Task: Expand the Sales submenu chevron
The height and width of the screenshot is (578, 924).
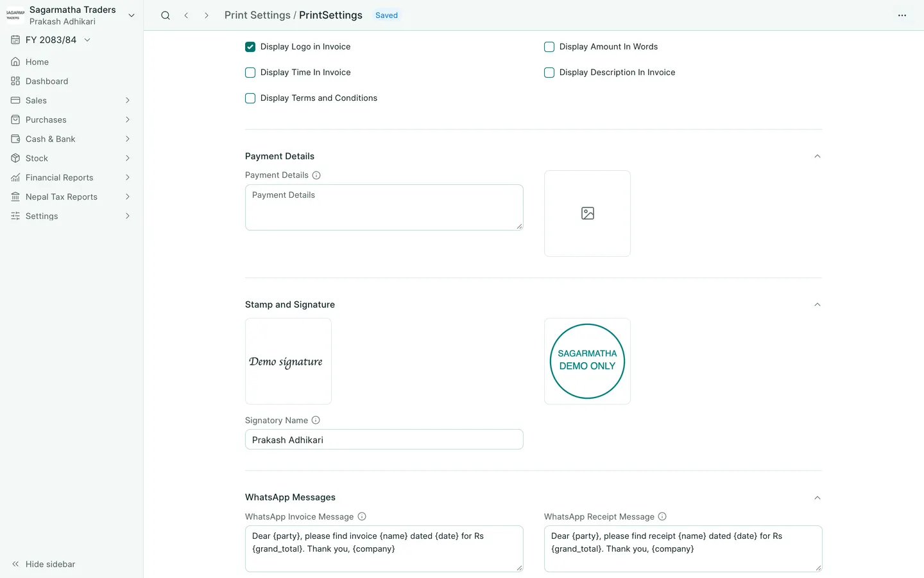Action: 128,100
